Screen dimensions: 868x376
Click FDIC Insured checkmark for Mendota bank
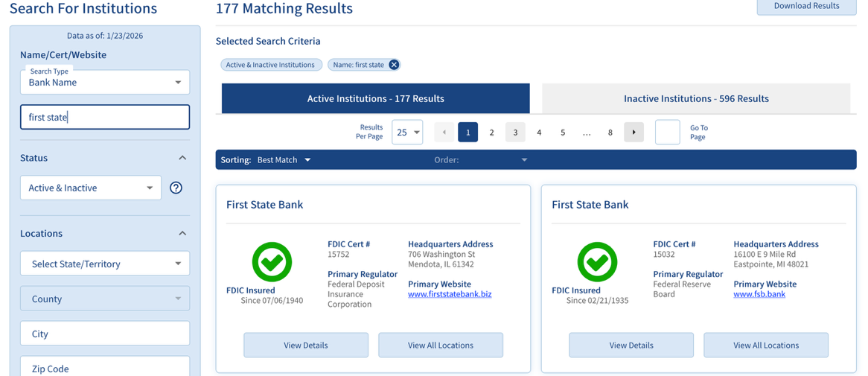pyautogui.click(x=272, y=262)
